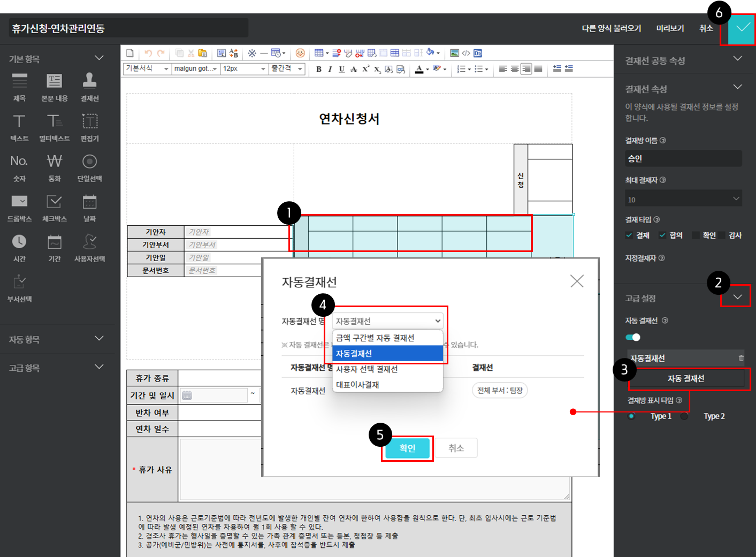Select 대표이사결재 option in dropdown list
The image size is (756, 557).
point(357,385)
